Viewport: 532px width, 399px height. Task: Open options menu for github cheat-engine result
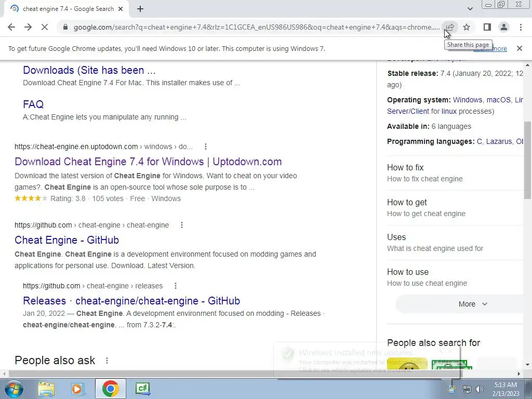182,225
